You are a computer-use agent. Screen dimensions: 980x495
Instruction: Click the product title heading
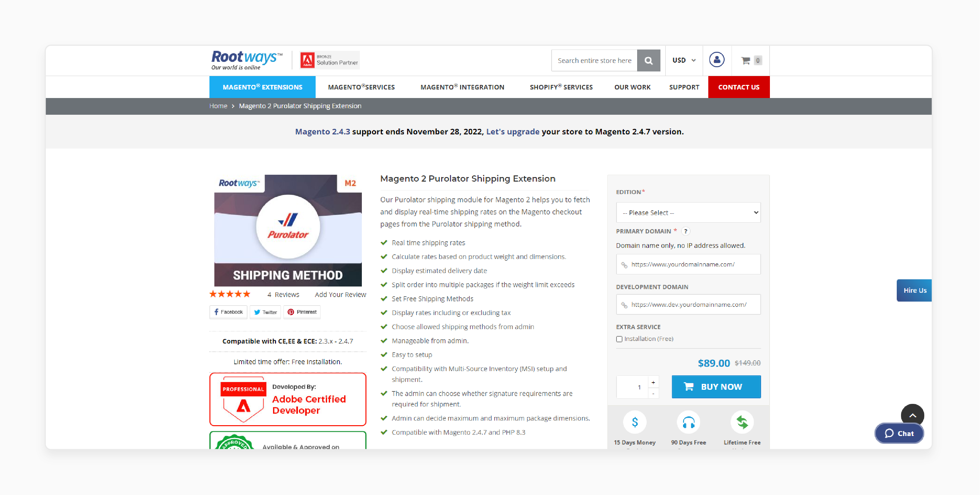(468, 178)
